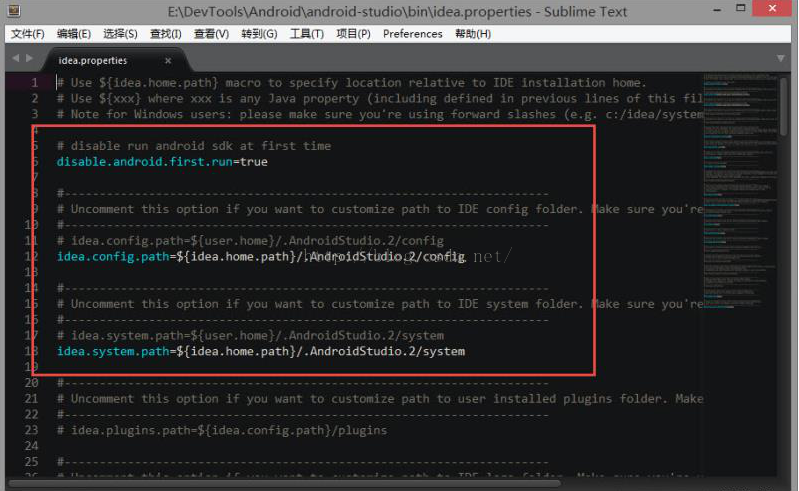Open the 查找(I) menu
The image size is (799, 491).
(x=166, y=34)
